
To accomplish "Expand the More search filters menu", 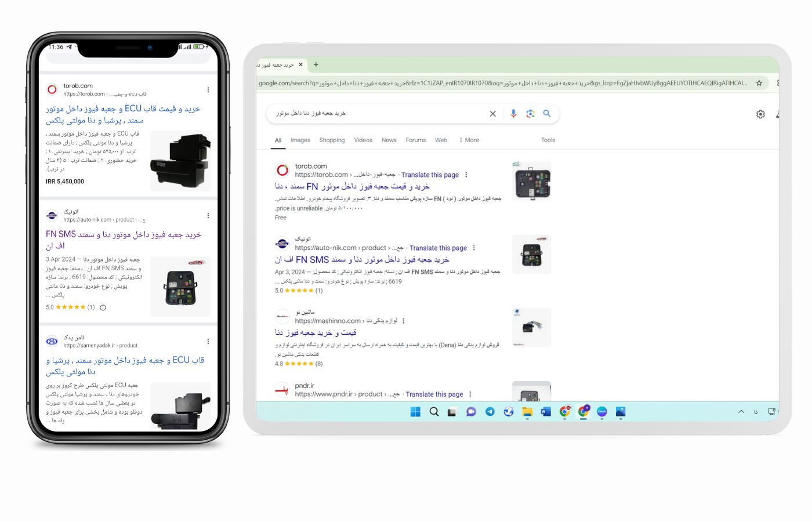I will [x=469, y=140].
